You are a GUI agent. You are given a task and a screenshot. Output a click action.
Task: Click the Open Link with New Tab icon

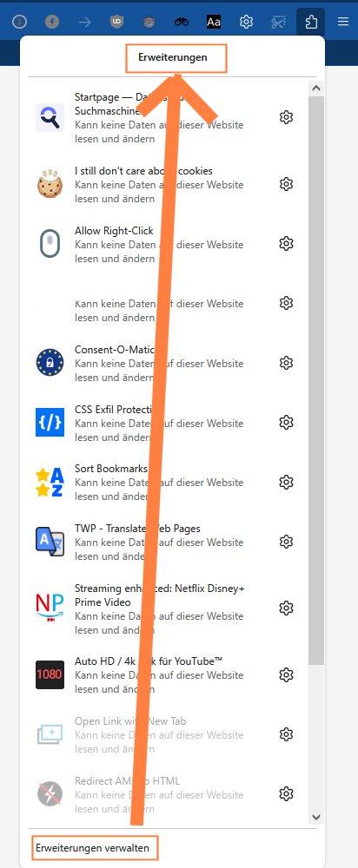click(x=50, y=734)
